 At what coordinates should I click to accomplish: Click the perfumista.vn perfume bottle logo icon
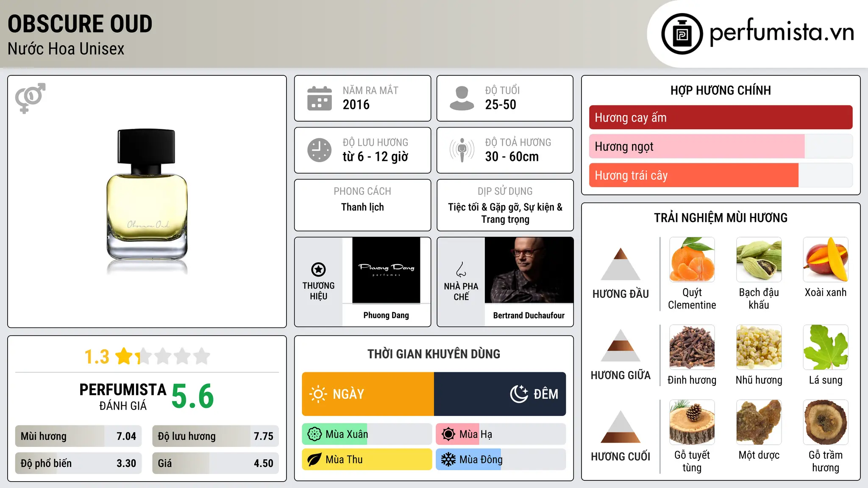(x=682, y=34)
